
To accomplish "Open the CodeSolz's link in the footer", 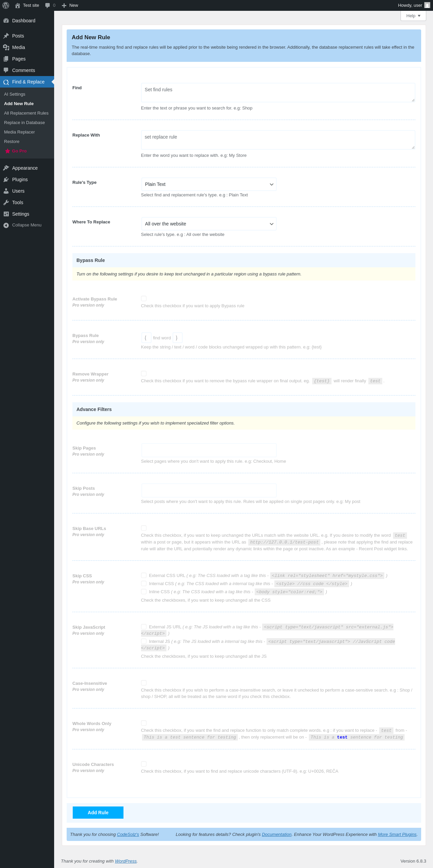I will pos(128,835).
